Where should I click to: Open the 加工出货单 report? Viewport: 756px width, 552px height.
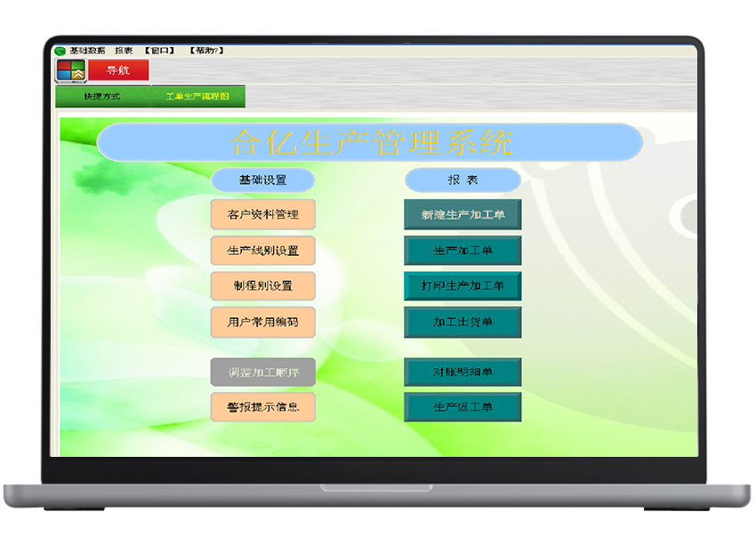click(462, 322)
